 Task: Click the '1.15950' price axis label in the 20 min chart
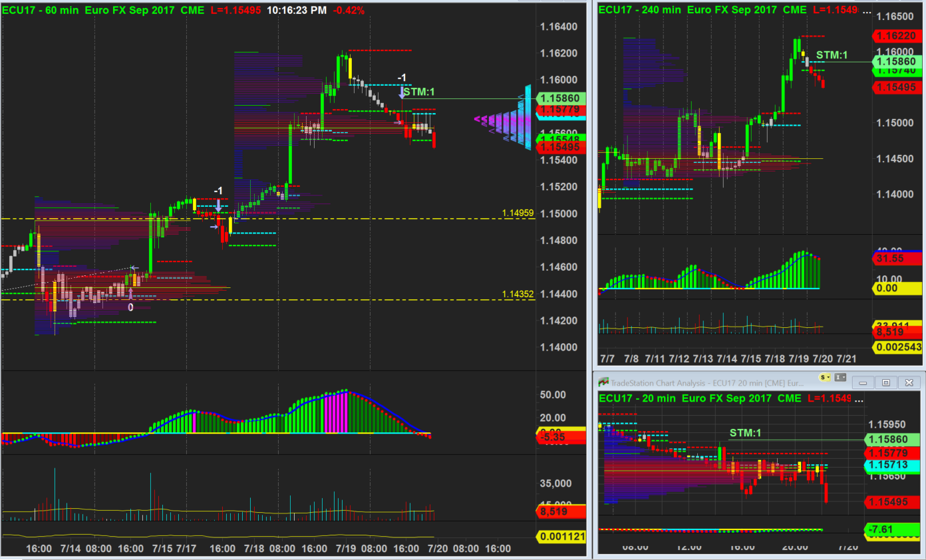tap(887, 424)
